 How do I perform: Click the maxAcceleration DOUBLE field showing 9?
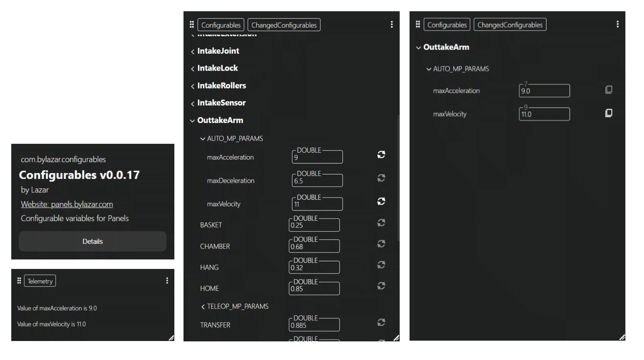pos(317,157)
